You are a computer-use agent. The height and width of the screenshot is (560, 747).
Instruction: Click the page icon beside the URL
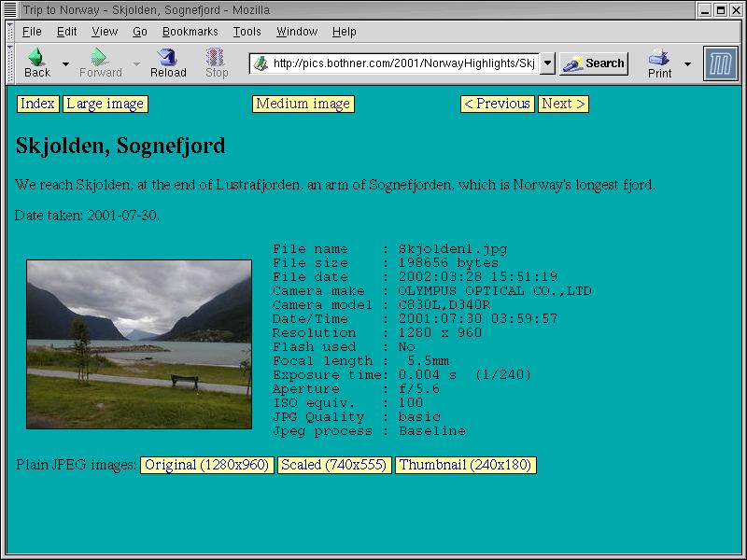tap(261, 63)
